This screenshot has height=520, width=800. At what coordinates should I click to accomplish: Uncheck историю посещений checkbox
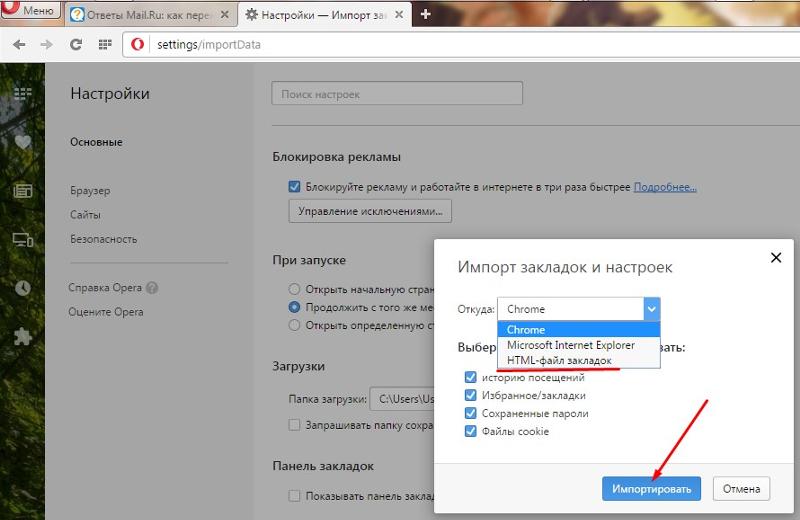pos(470,377)
